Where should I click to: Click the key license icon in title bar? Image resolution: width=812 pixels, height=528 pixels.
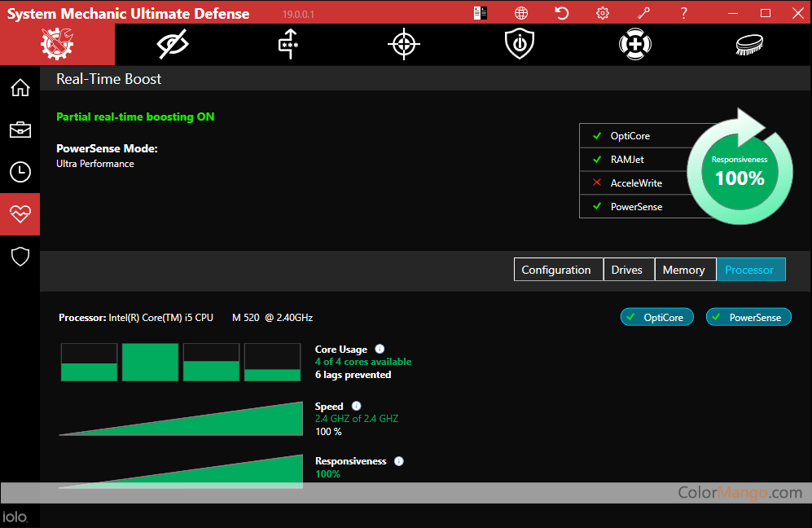coord(643,13)
